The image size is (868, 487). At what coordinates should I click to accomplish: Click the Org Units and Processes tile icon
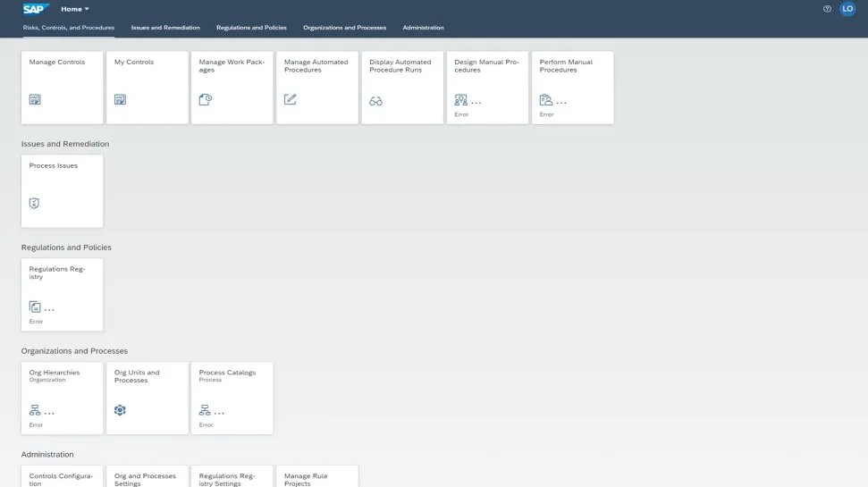[120, 410]
